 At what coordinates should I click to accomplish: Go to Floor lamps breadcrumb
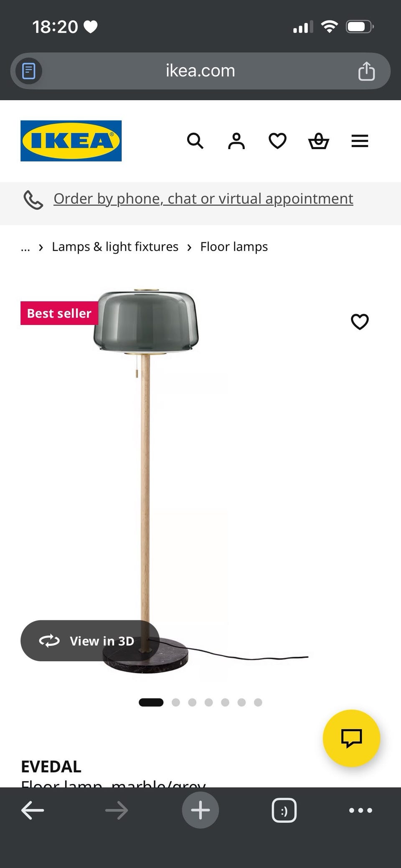click(234, 247)
